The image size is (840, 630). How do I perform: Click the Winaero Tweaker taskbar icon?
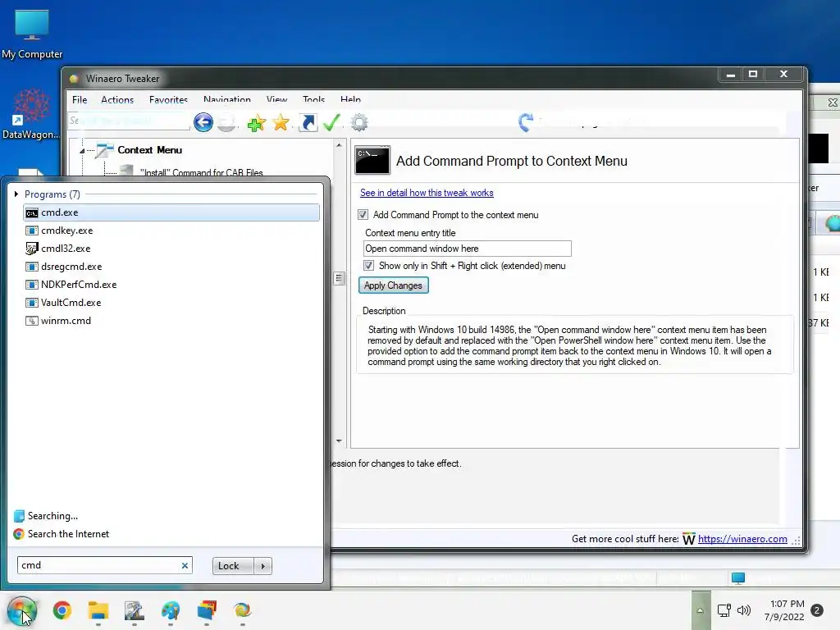pyautogui.click(x=134, y=610)
